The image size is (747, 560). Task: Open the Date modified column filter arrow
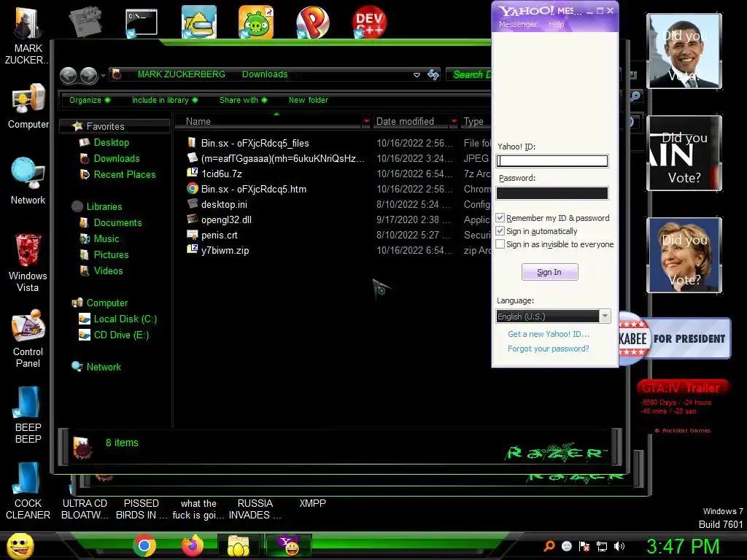(x=454, y=122)
